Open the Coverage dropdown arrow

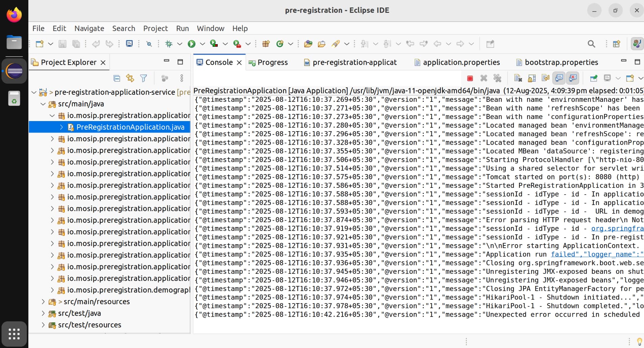click(225, 44)
